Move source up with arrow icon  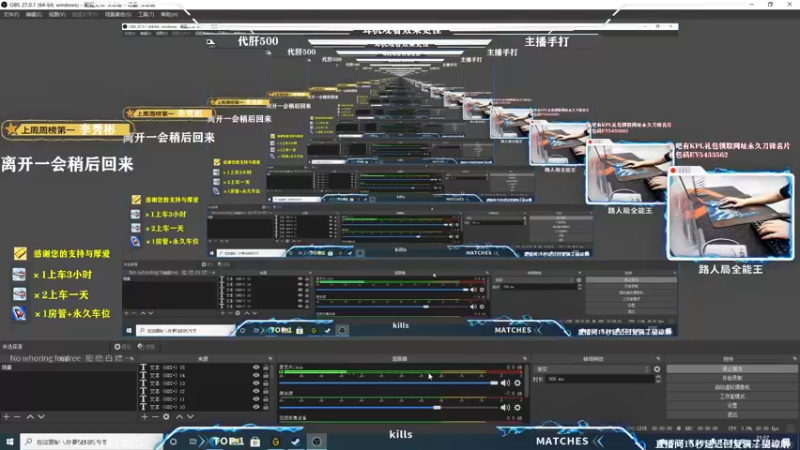[180, 417]
